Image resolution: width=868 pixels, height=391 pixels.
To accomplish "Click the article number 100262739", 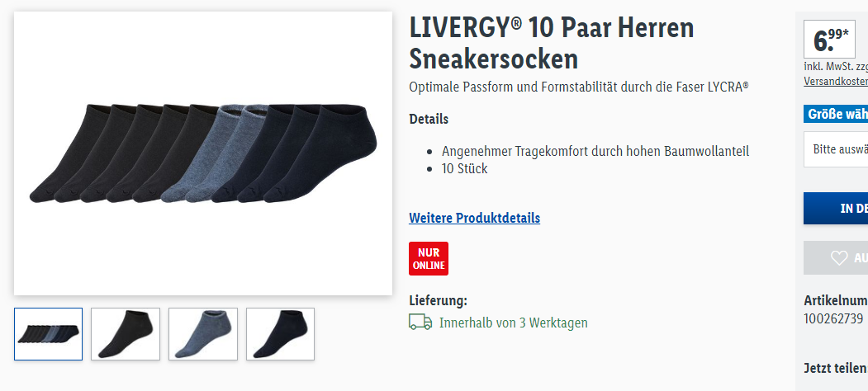I will coord(833,318).
